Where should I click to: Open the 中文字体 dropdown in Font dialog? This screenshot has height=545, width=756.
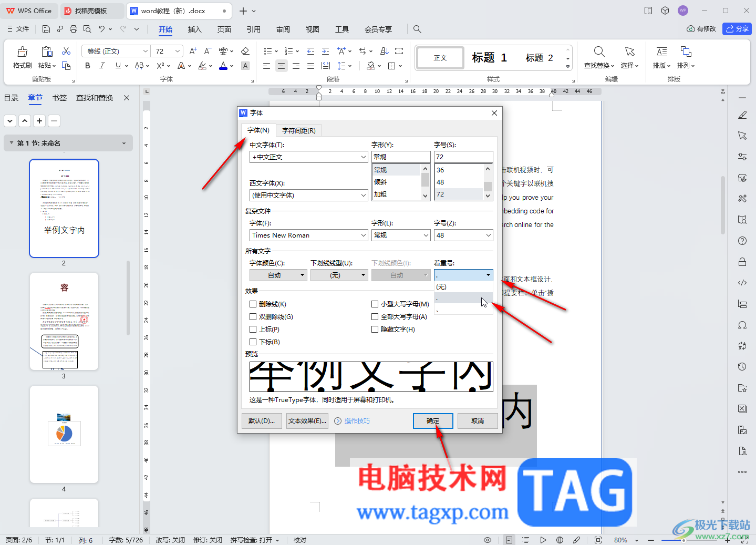click(x=364, y=157)
